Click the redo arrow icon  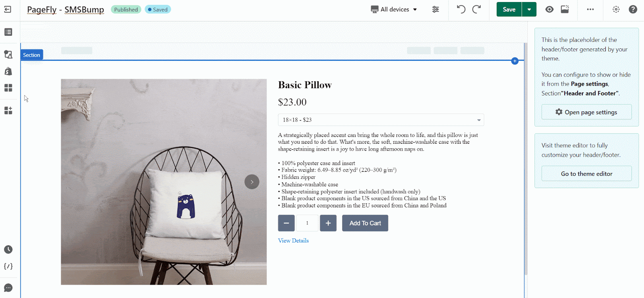477,9
